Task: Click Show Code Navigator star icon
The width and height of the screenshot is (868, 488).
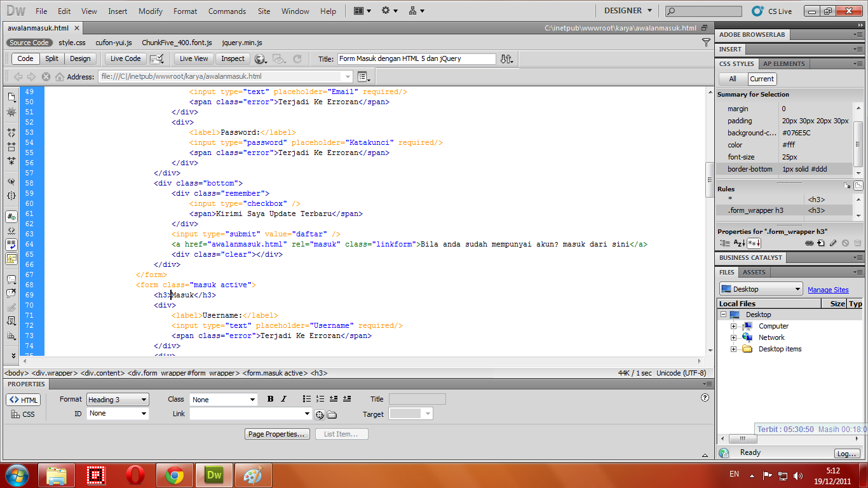Action: click(11, 112)
